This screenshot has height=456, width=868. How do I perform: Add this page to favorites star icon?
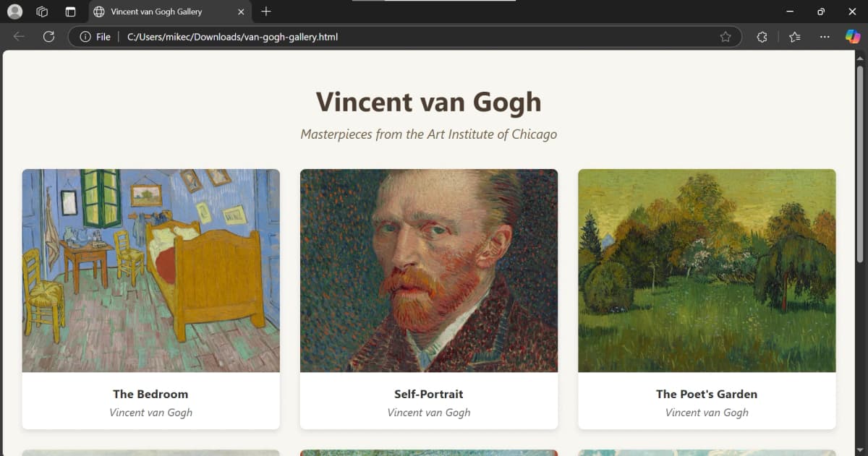(726, 37)
